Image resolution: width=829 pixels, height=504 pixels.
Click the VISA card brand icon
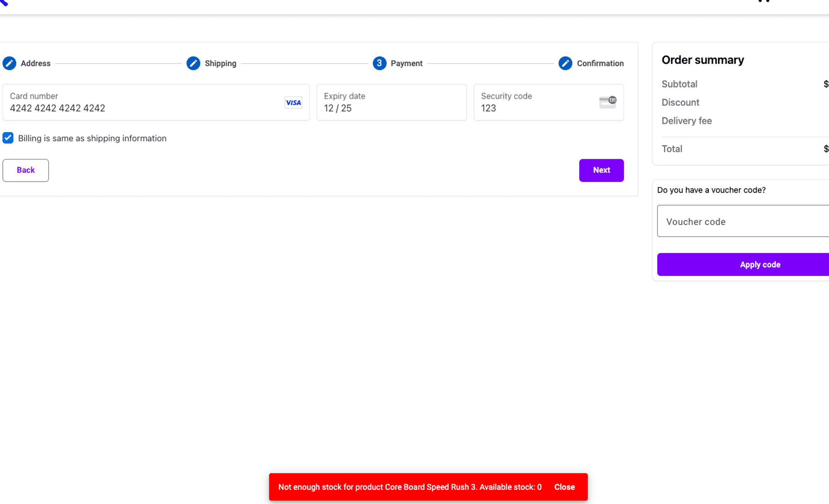[x=293, y=102]
